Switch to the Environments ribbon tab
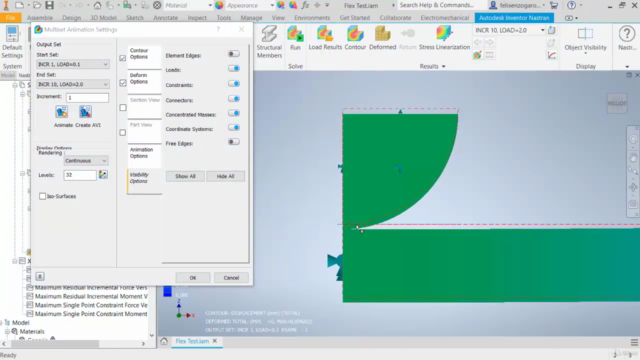Image resolution: width=640 pixels, height=360 pixels. coord(312,18)
